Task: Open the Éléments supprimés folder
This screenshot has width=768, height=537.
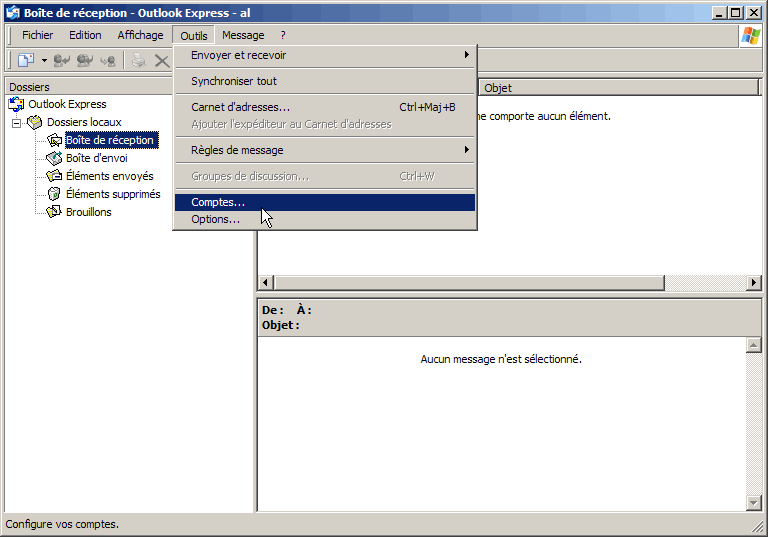Action: pyautogui.click(x=112, y=194)
